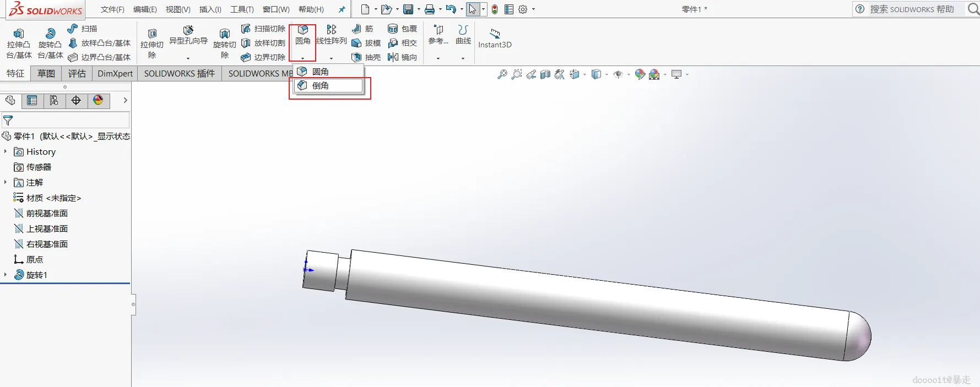Switch to the 草图 sketch tab
Viewport: 980px width, 387px height.
46,73
